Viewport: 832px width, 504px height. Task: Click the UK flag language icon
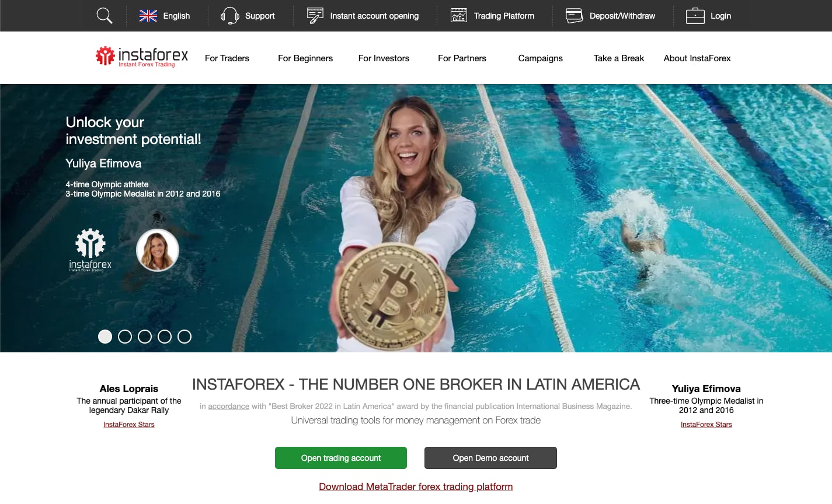click(148, 16)
